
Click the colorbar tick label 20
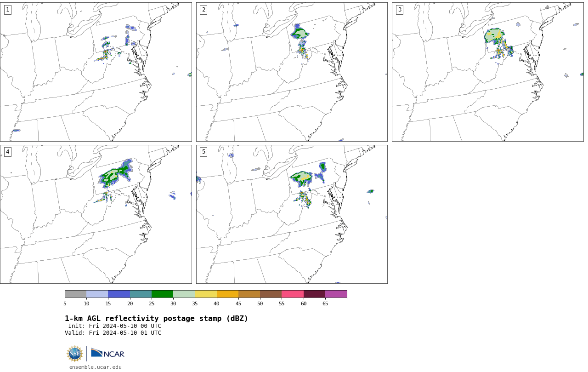coord(130,303)
